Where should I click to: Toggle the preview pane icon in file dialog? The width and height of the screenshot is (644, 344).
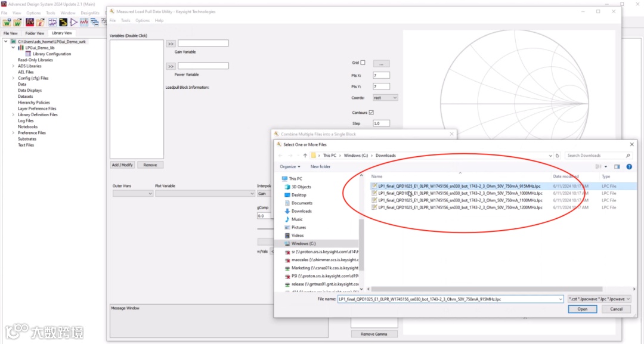tap(617, 167)
